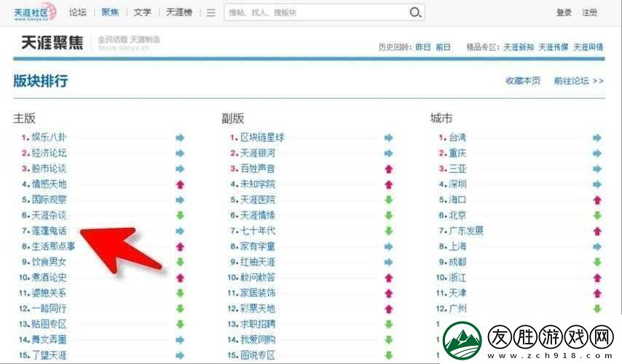Switch to the 文学 navigation tab

click(143, 12)
